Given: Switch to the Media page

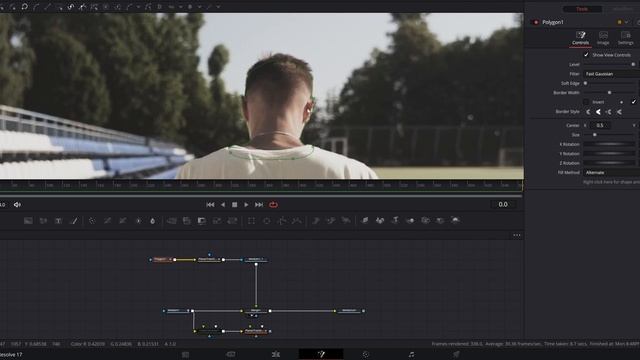Looking at the screenshot, I should tap(185, 354).
